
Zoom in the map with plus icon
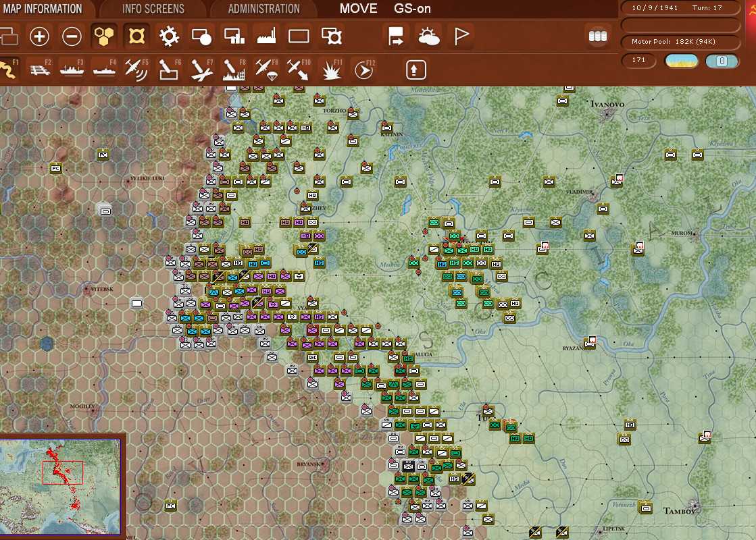click(40, 36)
